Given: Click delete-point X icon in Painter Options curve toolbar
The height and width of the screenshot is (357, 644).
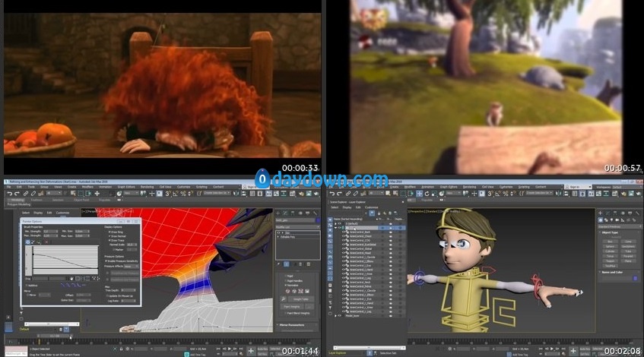Looking at the screenshot, I should [46, 242].
